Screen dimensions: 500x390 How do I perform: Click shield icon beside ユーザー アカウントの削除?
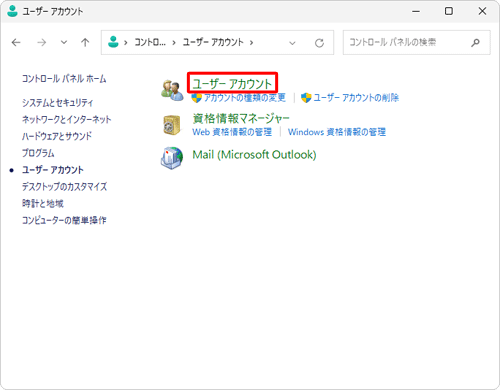click(306, 98)
